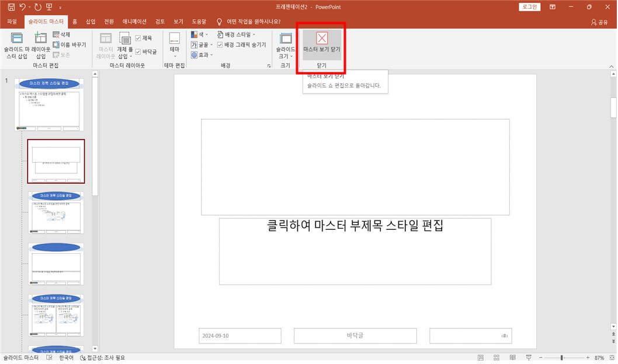Go to the 검토 tab

[160, 22]
